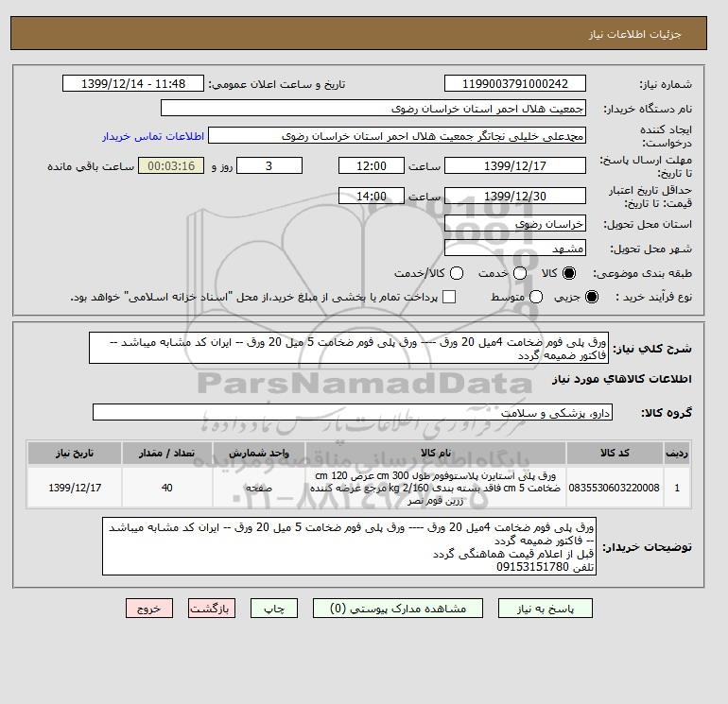Click quantity cell 40

coord(167,488)
